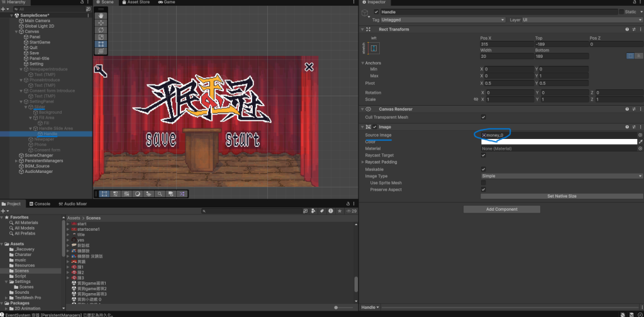
Task: Toggle Raycast Target checkbox
Action: pos(483,155)
